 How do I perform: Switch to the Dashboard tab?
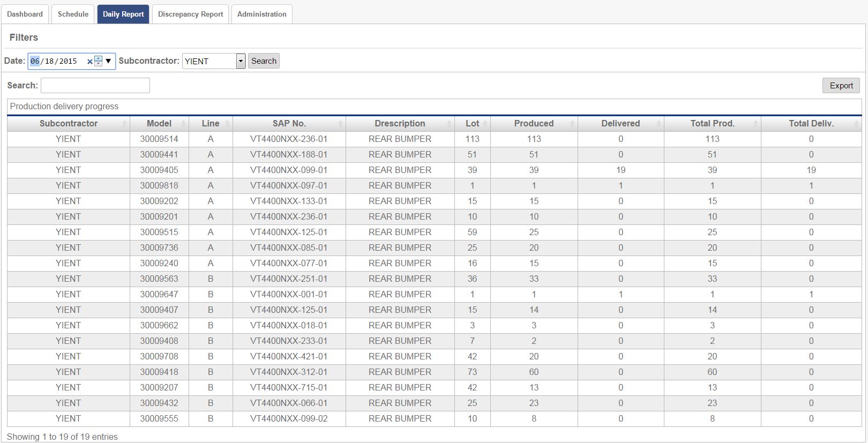pyautogui.click(x=25, y=14)
